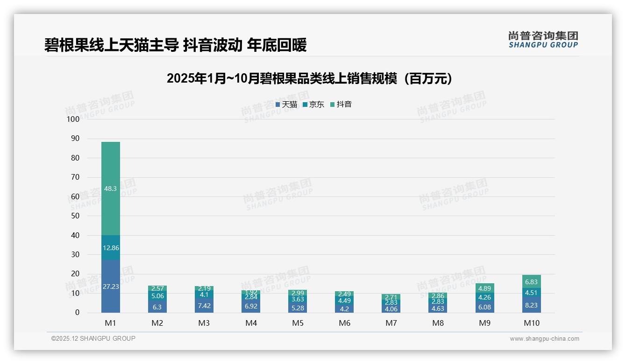Click the 京东 legend color marker
This screenshot has height=364, width=626.
(305, 105)
